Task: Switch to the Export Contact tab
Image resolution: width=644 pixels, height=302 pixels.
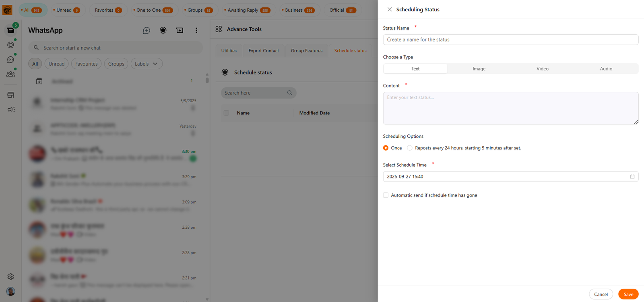Action: pos(264,51)
